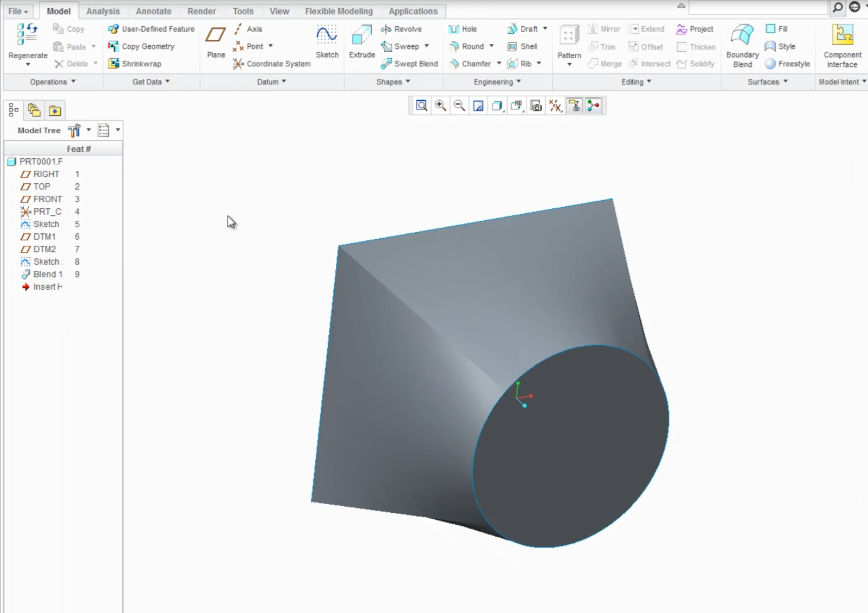This screenshot has width=868, height=613.
Task: Open the Render tab
Action: [x=202, y=11]
